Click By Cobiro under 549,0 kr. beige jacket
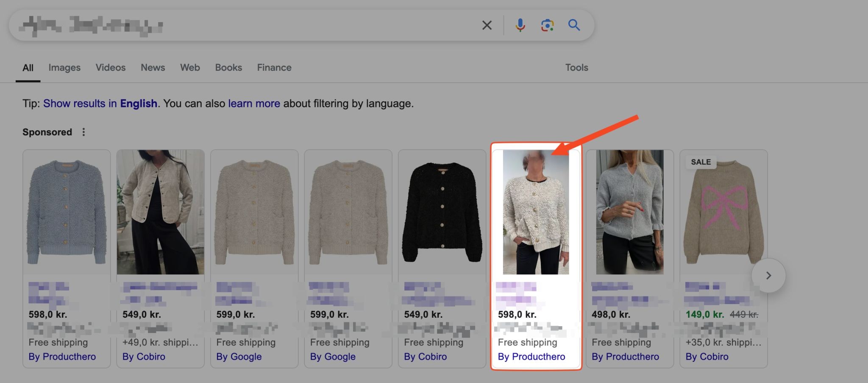The image size is (868, 383). [144, 357]
